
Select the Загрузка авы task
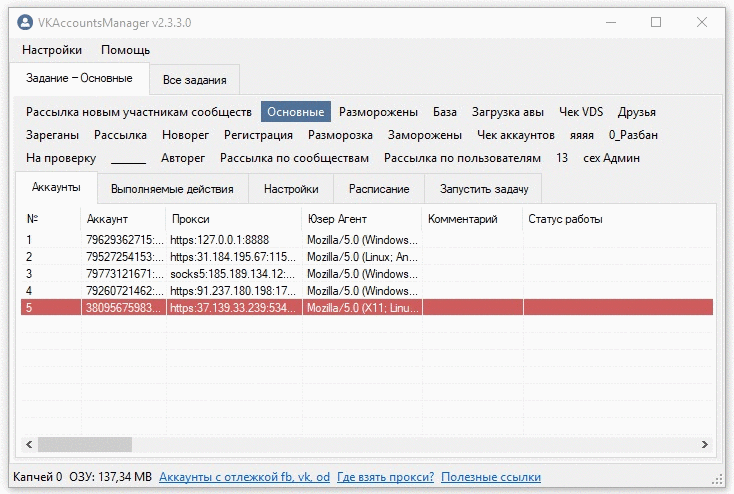pyautogui.click(x=507, y=112)
